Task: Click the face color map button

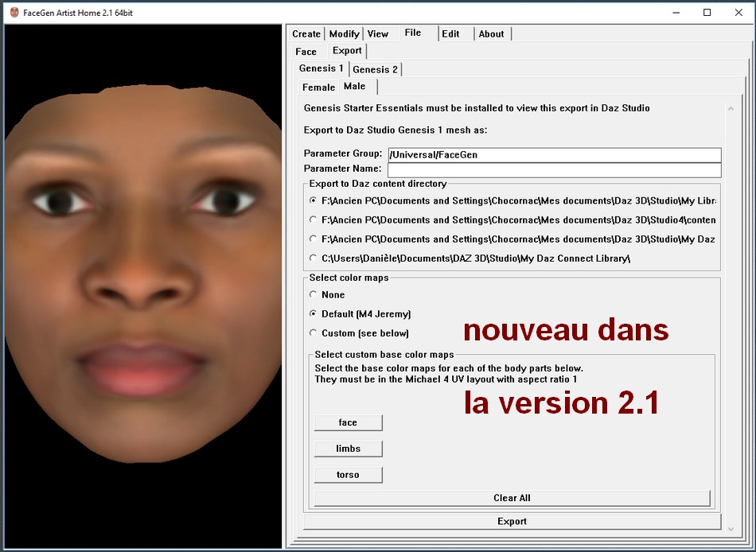Action: [x=348, y=423]
